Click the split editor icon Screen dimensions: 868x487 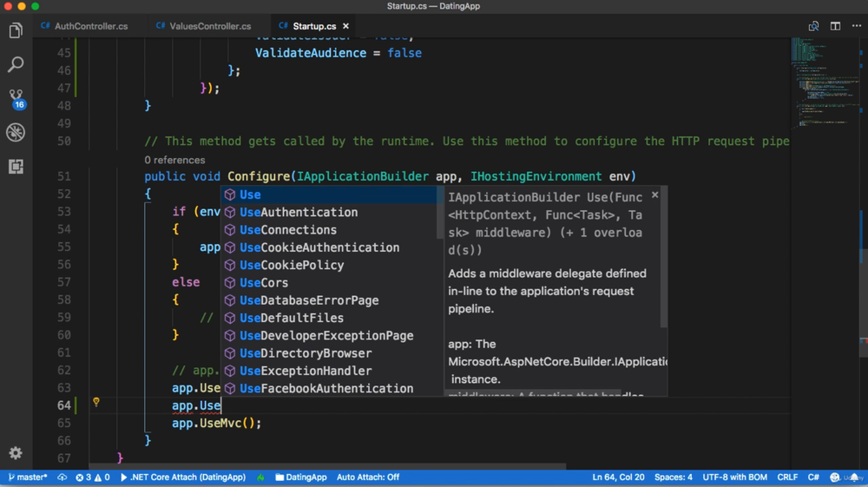pos(835,26)
